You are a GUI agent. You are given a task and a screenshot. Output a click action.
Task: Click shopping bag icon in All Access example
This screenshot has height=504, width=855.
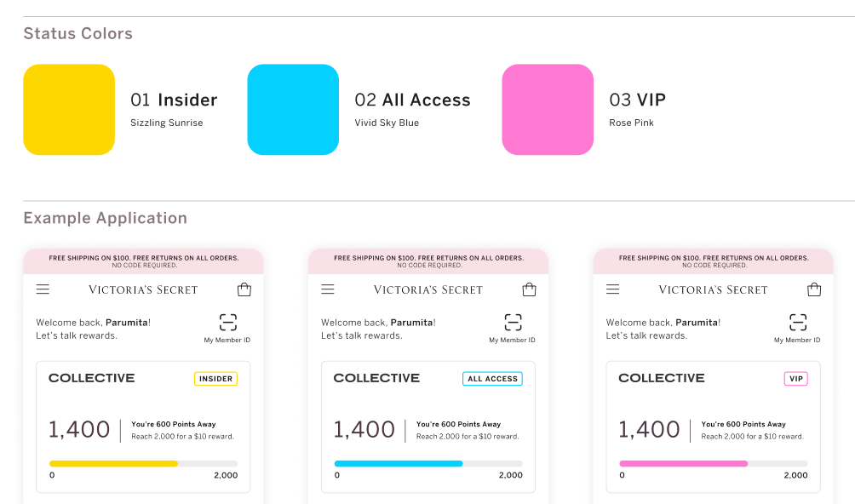point(530,289)
